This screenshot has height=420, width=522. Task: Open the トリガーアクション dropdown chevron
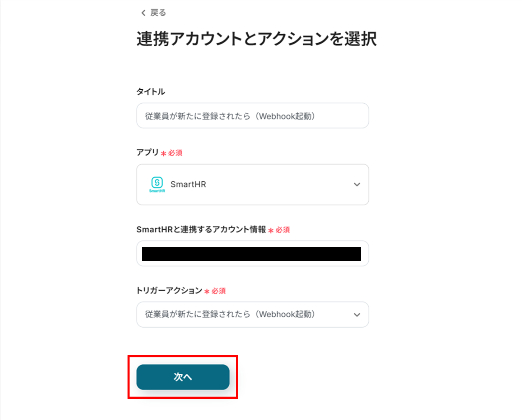tap(357, 315)
